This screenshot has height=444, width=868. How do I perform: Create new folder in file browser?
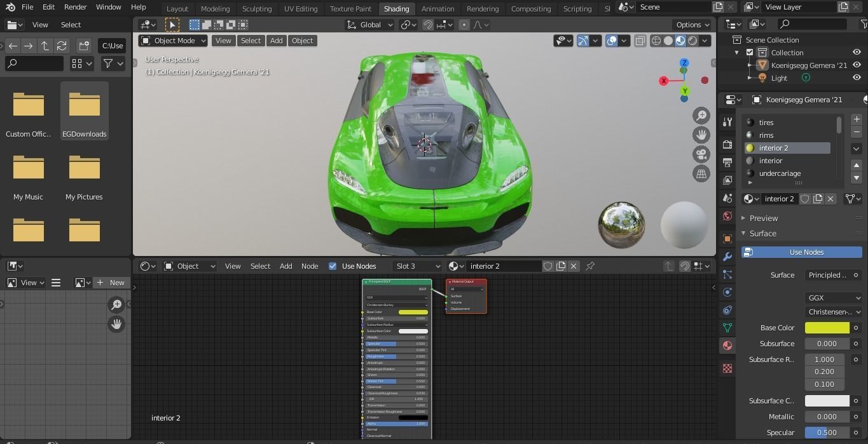pyautogui.click(x=84, y=46)
